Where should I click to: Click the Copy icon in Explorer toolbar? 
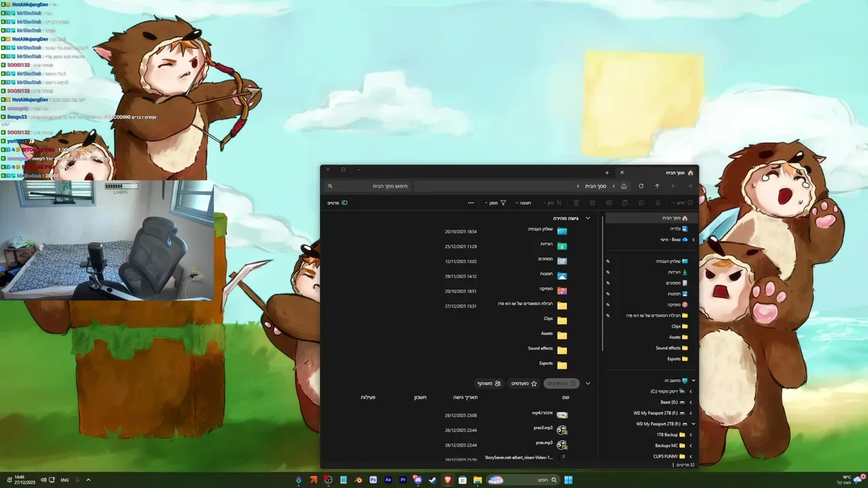(x=642, y=203)
